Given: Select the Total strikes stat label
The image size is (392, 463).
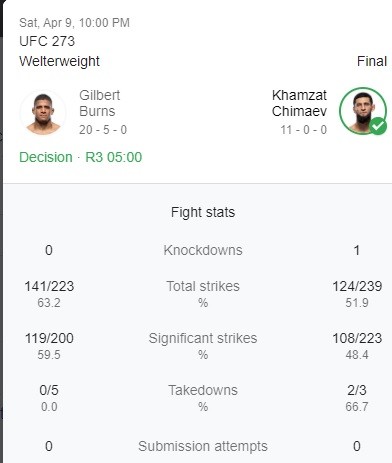Looking at the screenshot, I should tap(203, 286).
